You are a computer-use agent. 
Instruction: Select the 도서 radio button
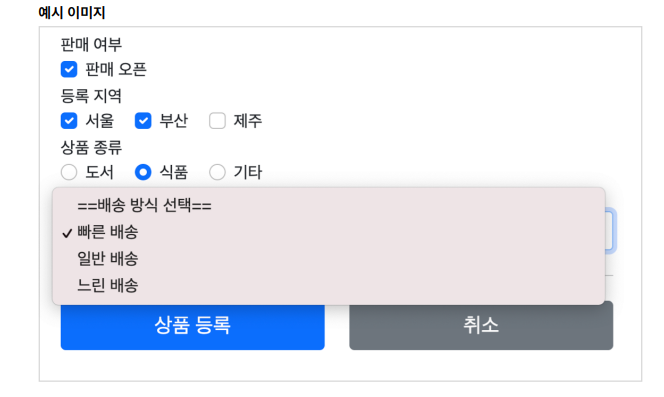[69, 172]
